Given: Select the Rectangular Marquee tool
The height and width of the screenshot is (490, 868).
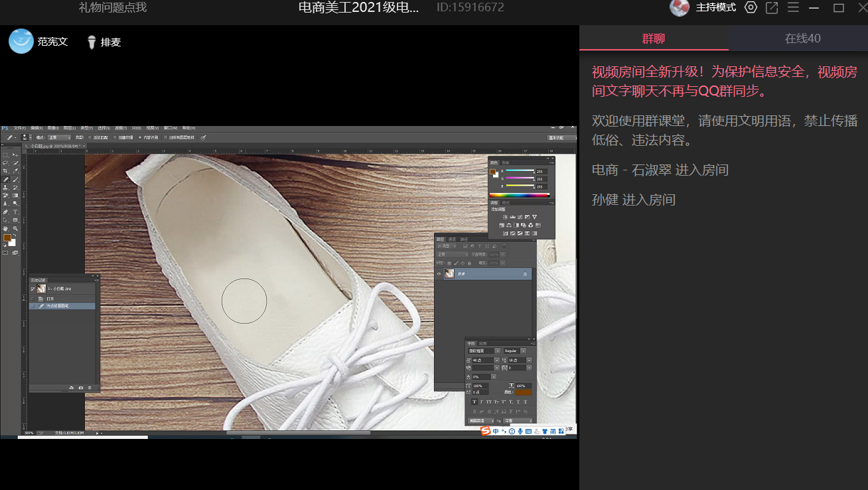Looking at the screenshot, I should pyautogui.click(x=5, y=155).
